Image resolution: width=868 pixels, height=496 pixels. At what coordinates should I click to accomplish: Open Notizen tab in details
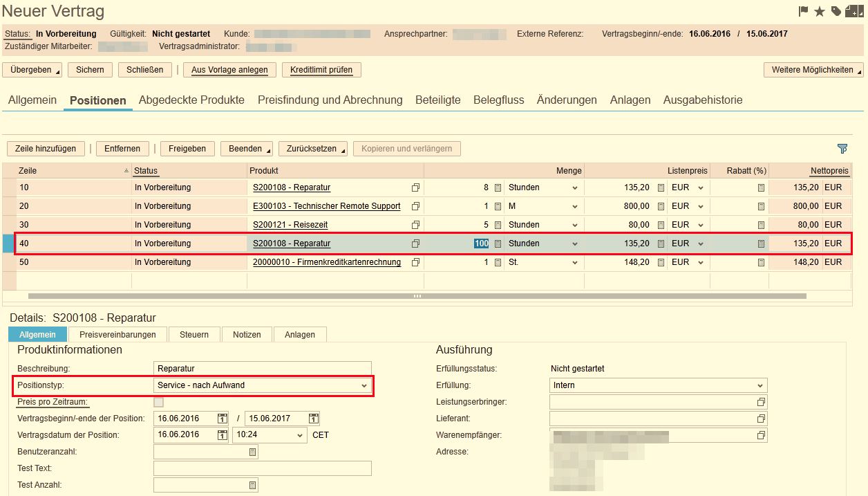click(x=247, y=334)
